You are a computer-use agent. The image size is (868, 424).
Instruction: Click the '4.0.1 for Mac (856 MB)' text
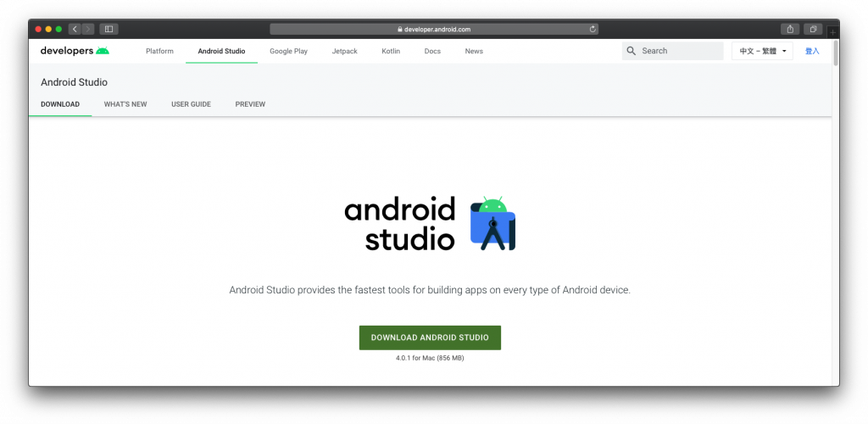click(x=430, y=358)
